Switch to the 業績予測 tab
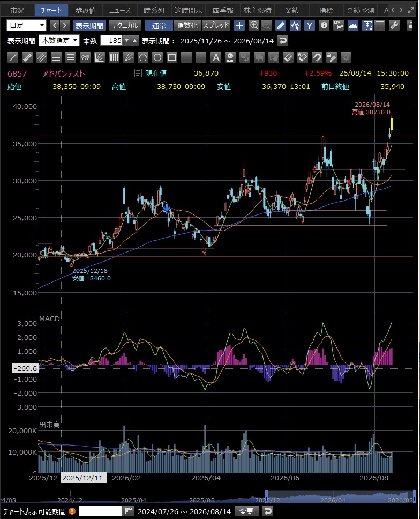The width and height of the screenshot is (420, 519). coord(361,10)
